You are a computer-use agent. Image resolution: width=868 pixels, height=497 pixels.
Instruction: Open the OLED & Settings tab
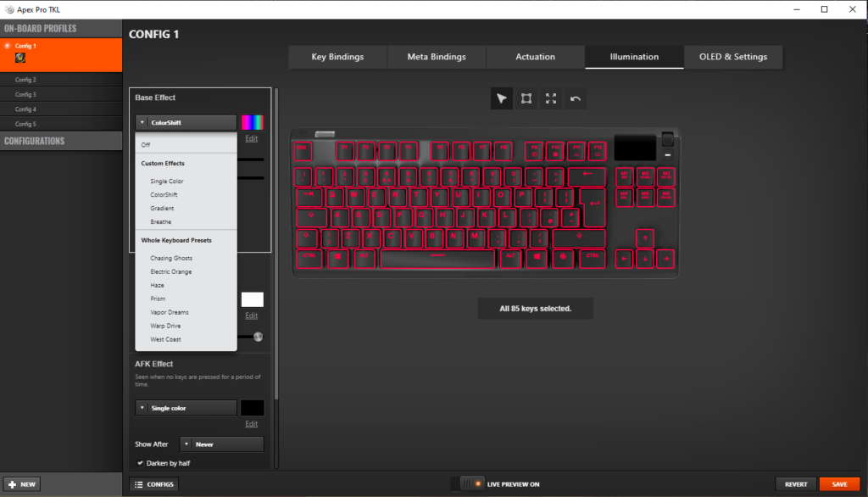[x=733, y=57]
